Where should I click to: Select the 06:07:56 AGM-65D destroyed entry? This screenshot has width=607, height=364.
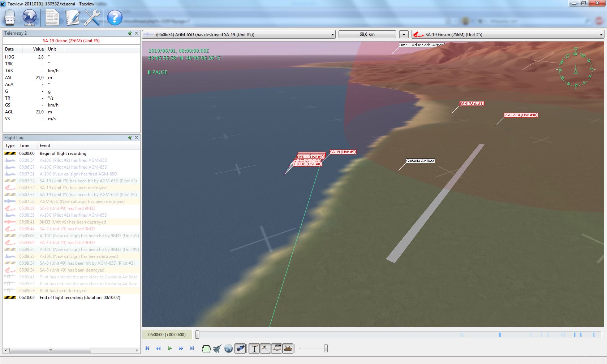click(x=72, y=201)
